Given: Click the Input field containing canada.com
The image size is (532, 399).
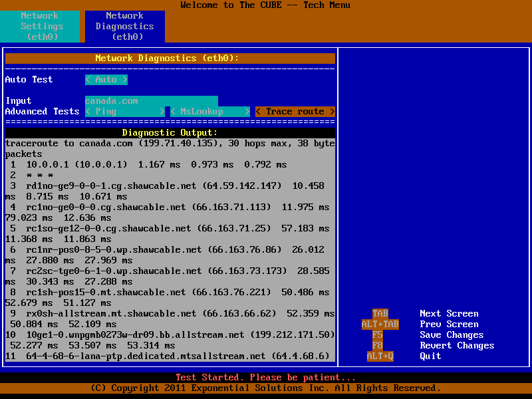Looking at the screenshot, I should click(x=152, y=101).
